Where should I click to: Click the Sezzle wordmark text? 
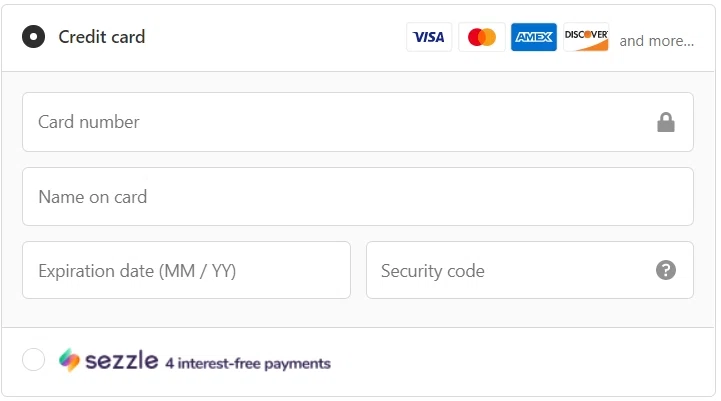[122, 361]
